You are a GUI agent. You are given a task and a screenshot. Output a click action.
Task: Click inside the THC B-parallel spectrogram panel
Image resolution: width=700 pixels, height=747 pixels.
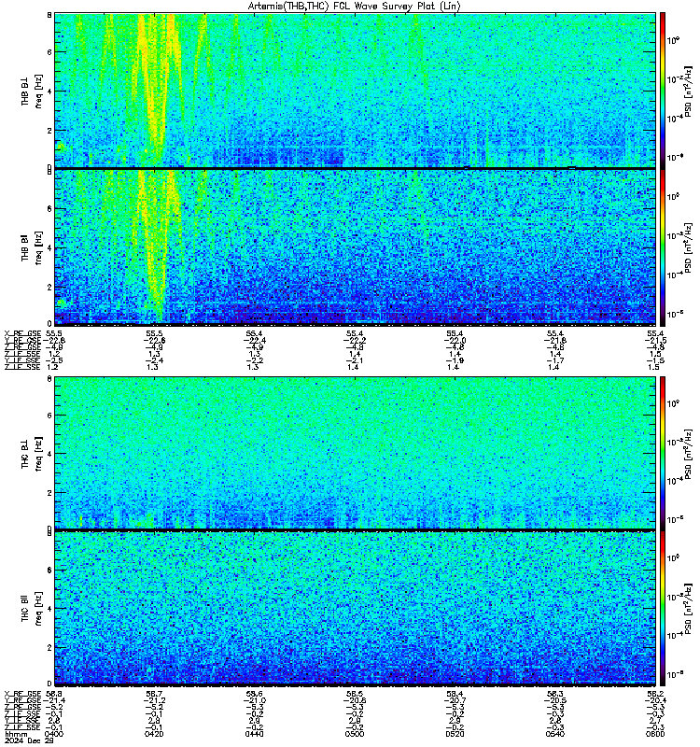[355, 609]
